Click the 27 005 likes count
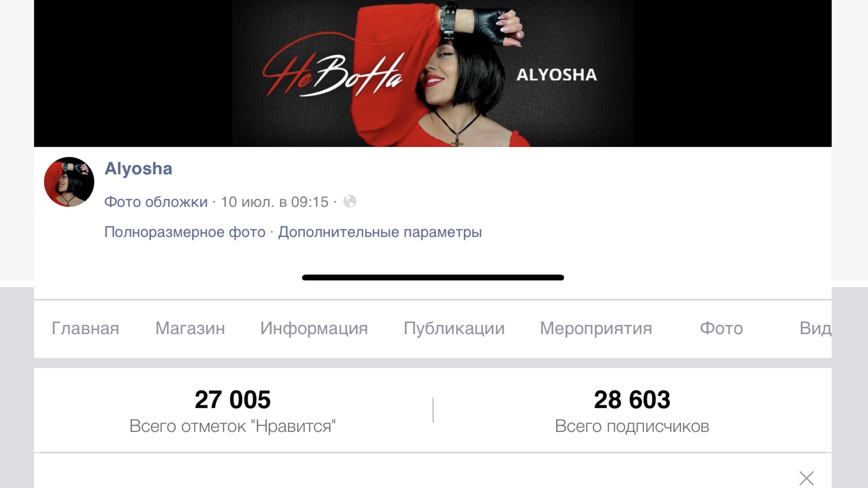868x488 pixels. [x=233, y=400]
